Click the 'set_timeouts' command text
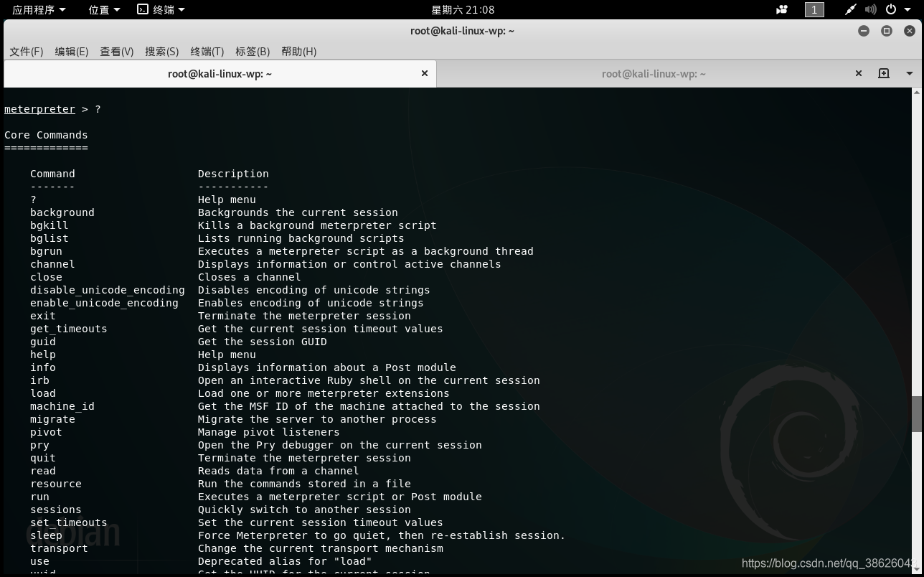The height and width of the screenshot is (577, 924). [69, 522]
